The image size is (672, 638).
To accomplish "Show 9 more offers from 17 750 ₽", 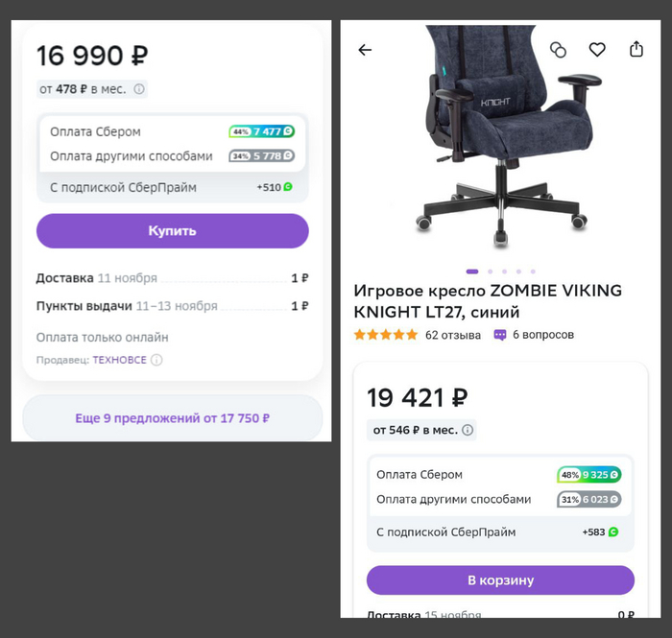I will (172, 418).
